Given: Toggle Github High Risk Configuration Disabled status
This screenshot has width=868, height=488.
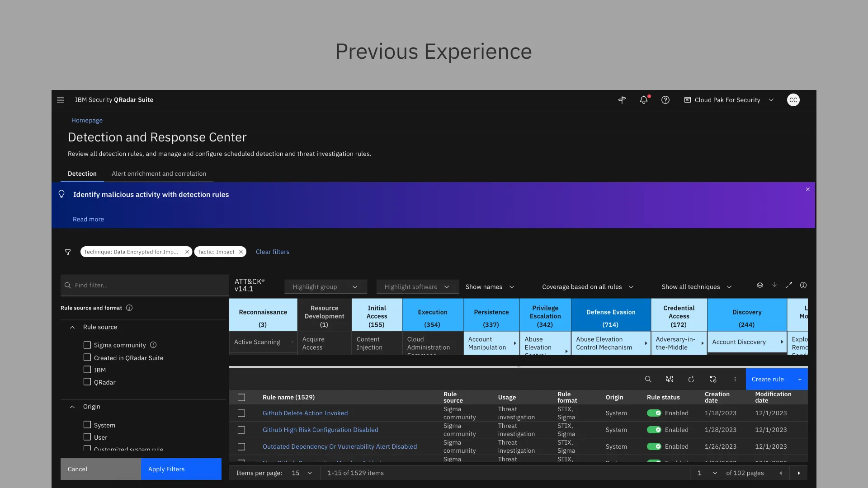Looking at the screenshot, I should coord(654,430).
